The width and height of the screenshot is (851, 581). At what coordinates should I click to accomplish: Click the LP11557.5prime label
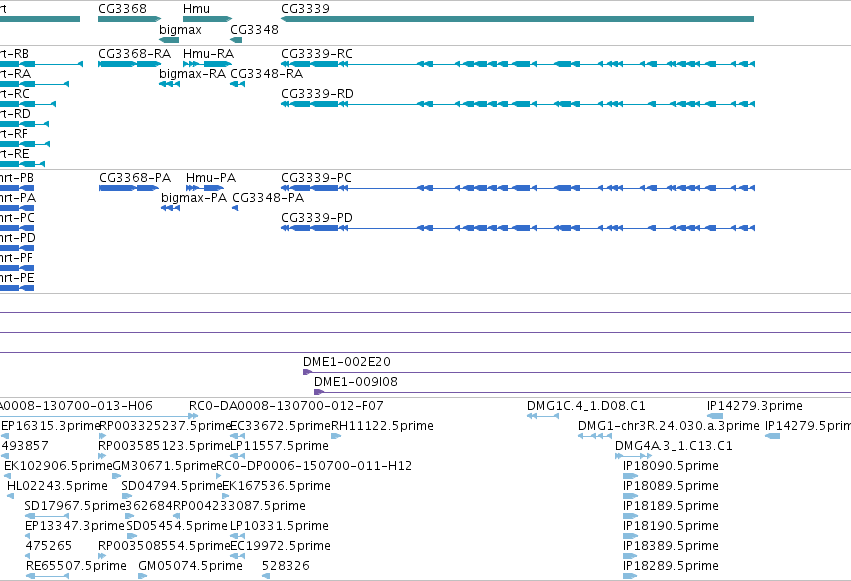(280, 446)
